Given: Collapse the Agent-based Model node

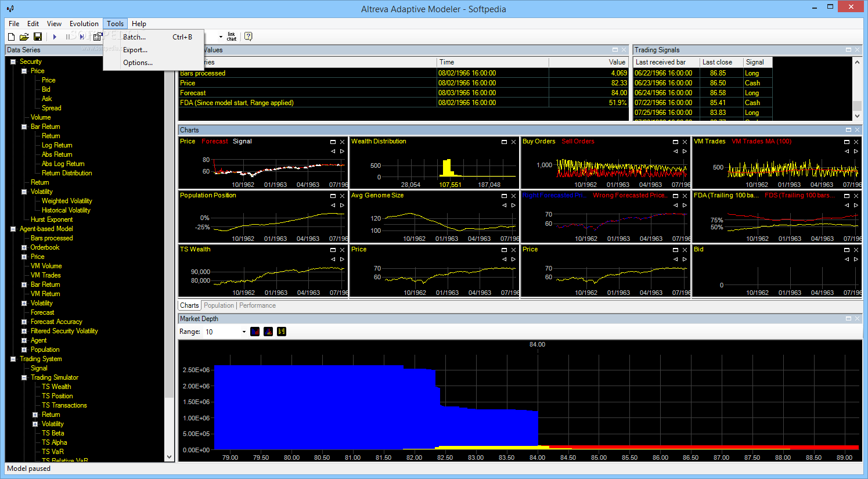Looking at the screenshot, I should tap(13, 229).
